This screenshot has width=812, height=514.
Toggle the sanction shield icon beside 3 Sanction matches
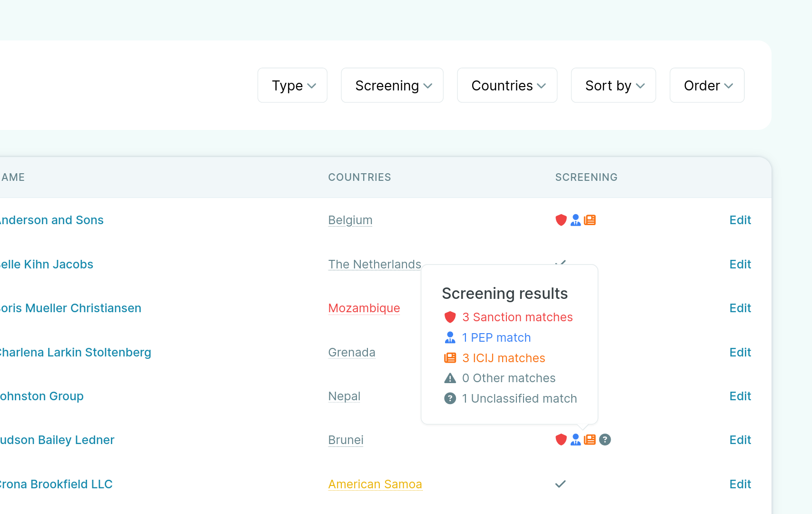click(450, 316)
